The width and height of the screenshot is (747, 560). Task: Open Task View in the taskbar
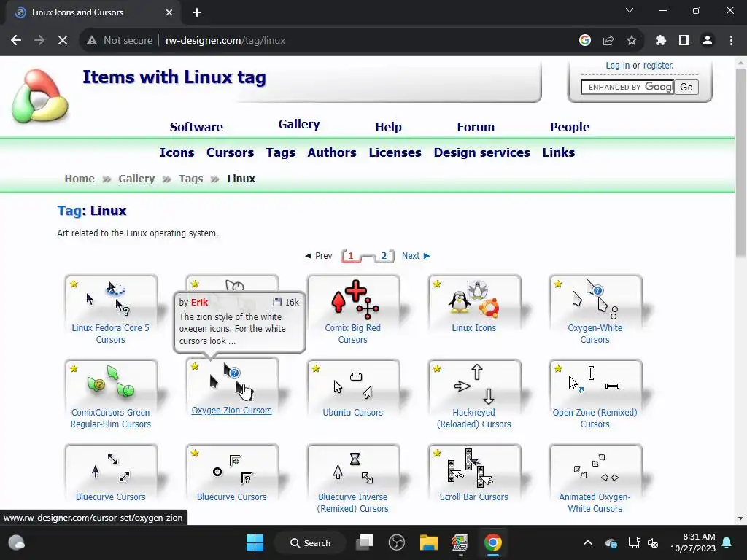point(365,542)
